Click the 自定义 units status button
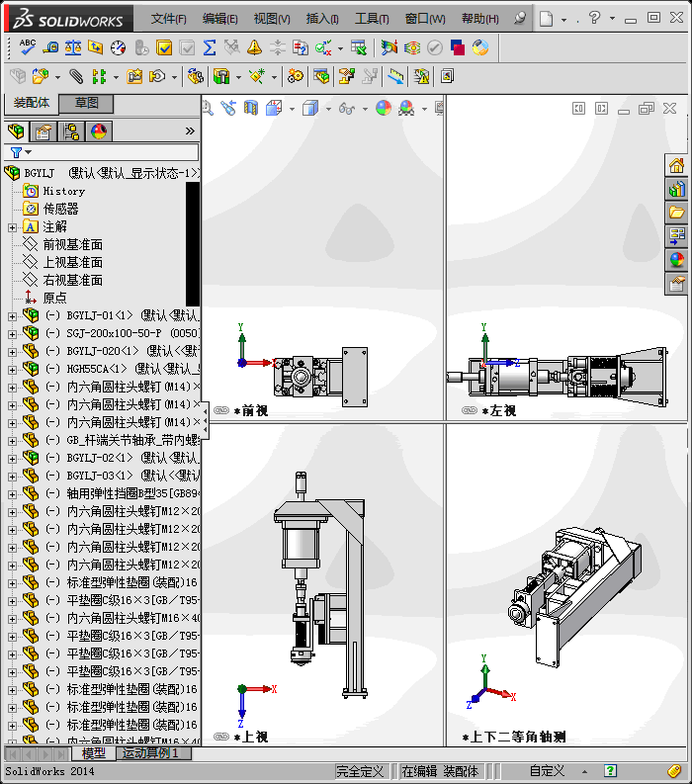 547,771
